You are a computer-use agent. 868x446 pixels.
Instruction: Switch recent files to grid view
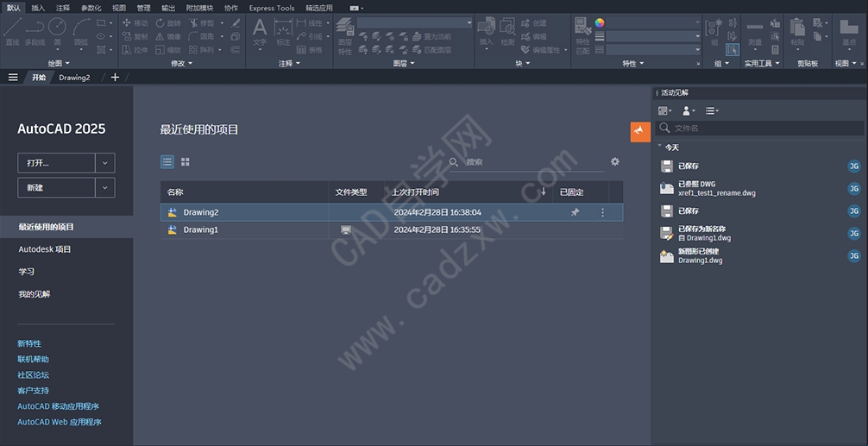[186, 161]
